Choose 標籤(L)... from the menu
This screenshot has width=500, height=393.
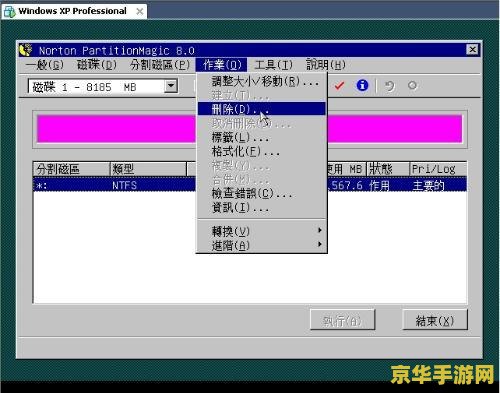coord(262,137)
